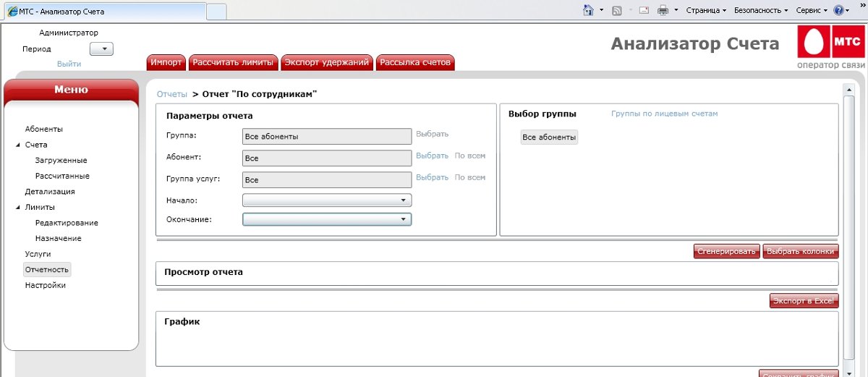Click the RSS feeds icon

(x=617, y=10)
